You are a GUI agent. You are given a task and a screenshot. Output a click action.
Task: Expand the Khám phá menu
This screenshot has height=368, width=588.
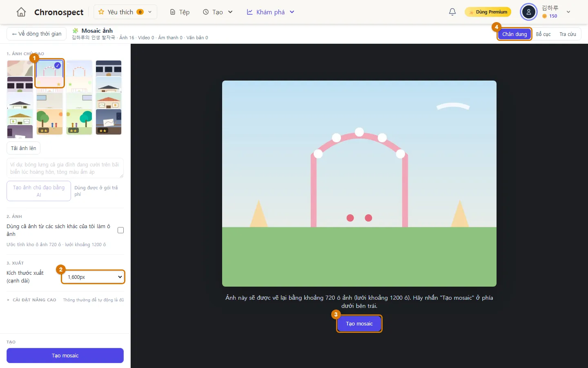[x=270, y=12]
